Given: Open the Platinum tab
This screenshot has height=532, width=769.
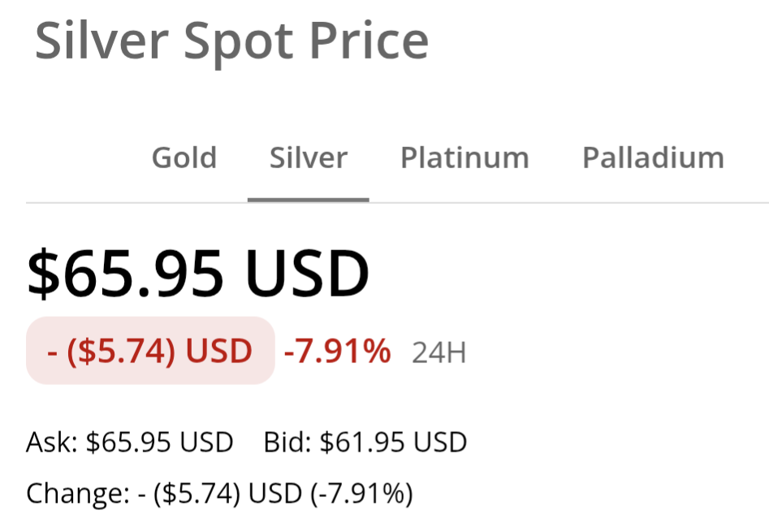Looking at the screenshot, I should [x=464, y=158].
